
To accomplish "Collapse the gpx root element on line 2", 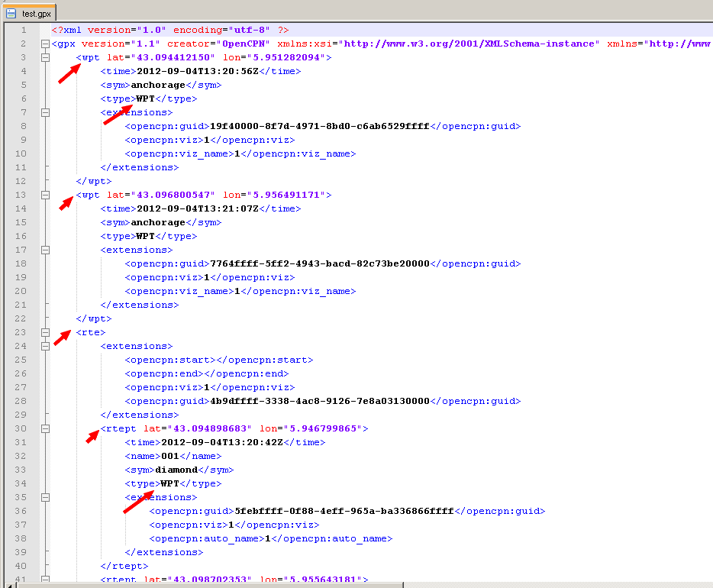I will point(45,44).
